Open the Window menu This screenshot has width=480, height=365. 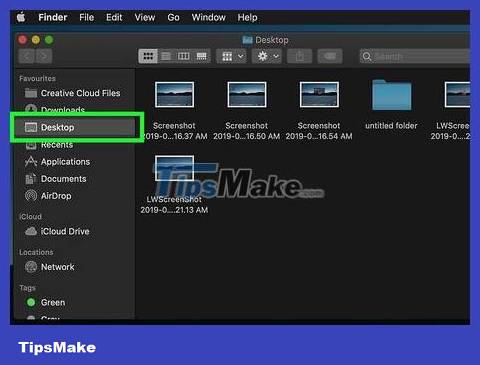[209, 17]
